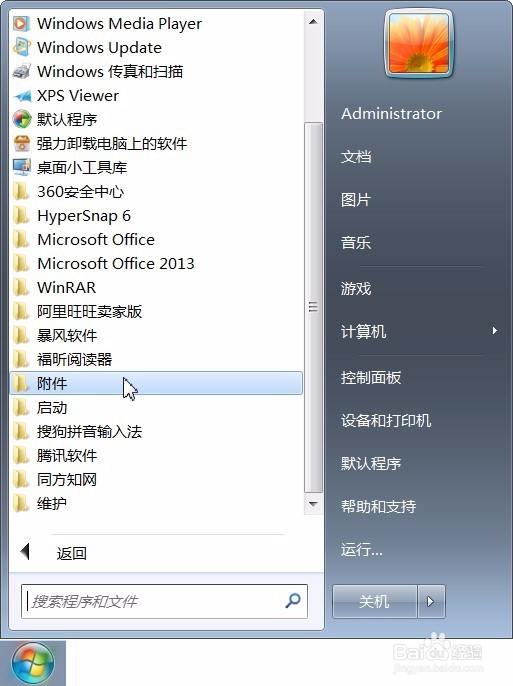513x686 pixels.
Task: Open 默认程序 in the right pane
Action: point(371,464)
